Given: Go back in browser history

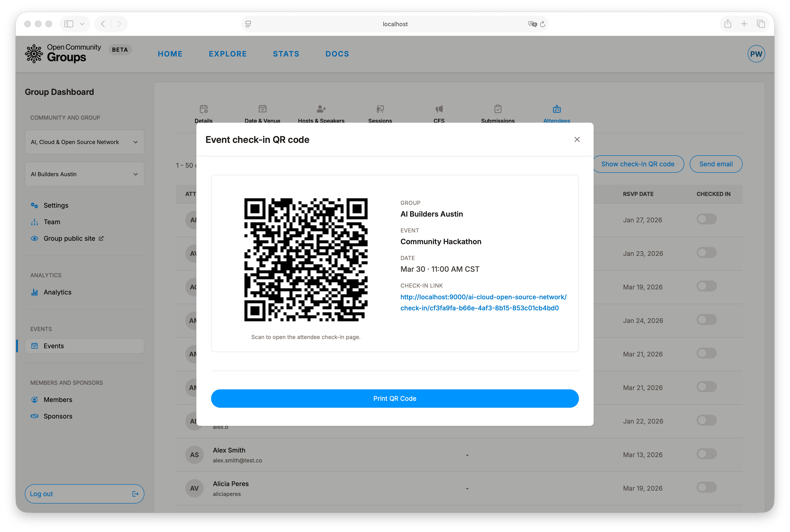Looking at the screenshot, I should point(103,24).
